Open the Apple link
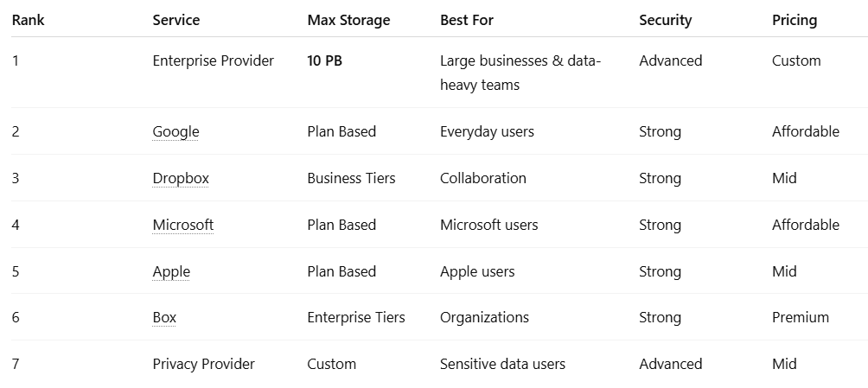Viewport: 868px width, 388px height. 171,272
